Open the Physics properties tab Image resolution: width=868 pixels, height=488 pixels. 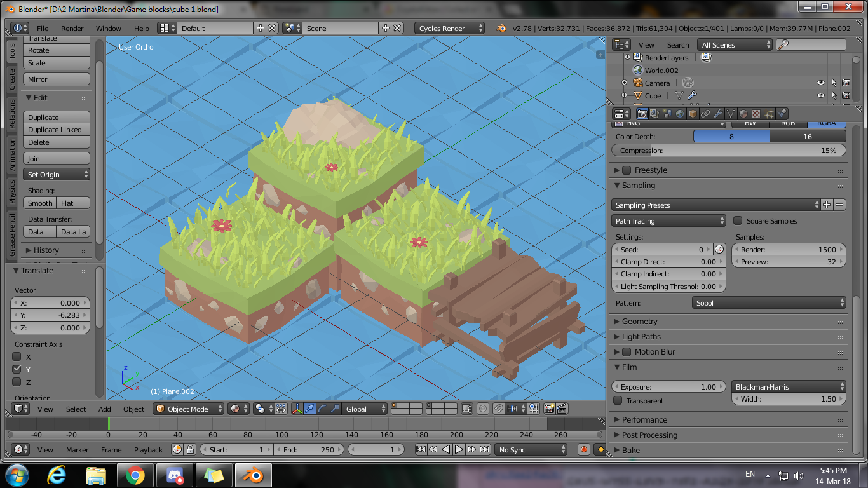(x=782, y=114)
